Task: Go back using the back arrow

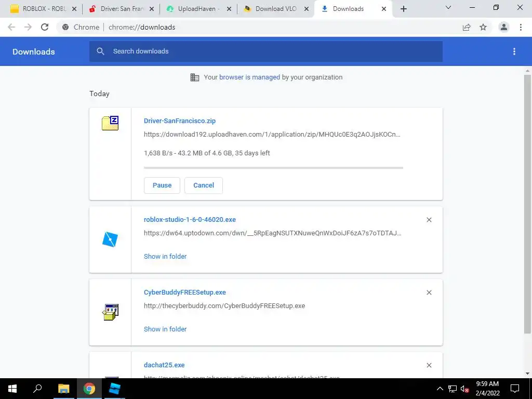Action: (x=11, y=27)
